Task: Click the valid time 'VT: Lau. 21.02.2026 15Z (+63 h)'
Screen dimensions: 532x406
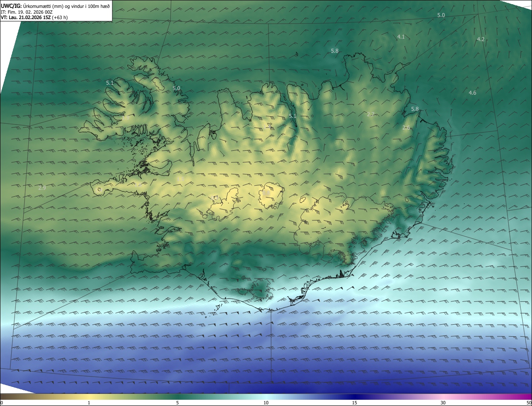Action: [x=34, y=17]
